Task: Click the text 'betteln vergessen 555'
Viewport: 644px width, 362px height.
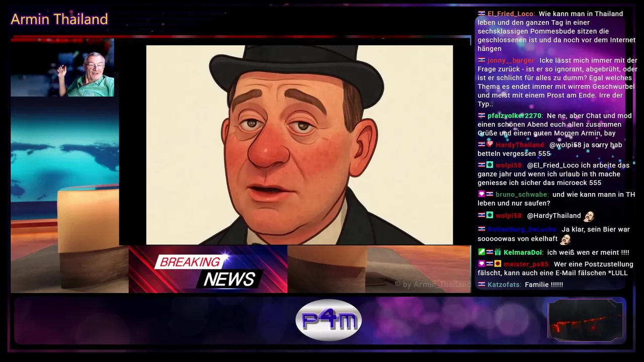Action: [x=514, y=153]
